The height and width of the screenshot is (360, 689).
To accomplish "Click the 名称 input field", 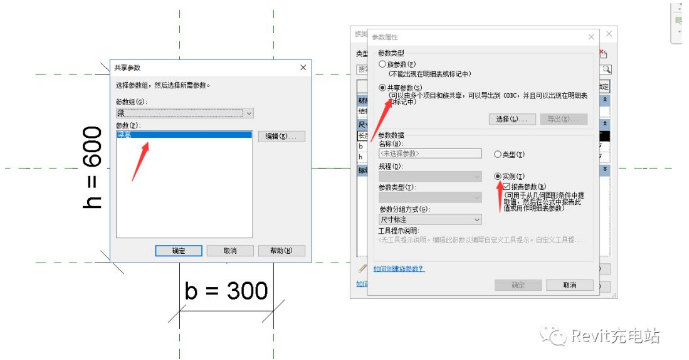I will point(430,153).
